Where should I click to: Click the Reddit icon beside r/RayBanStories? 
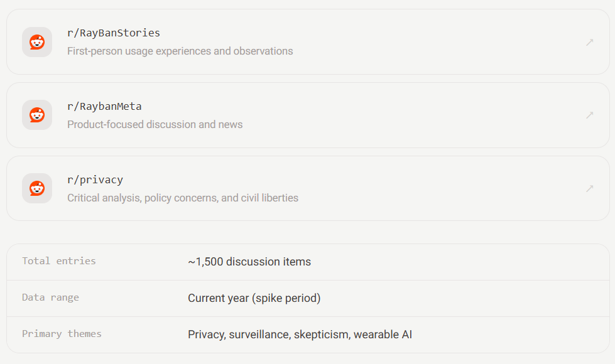click(x=37, y=42)
